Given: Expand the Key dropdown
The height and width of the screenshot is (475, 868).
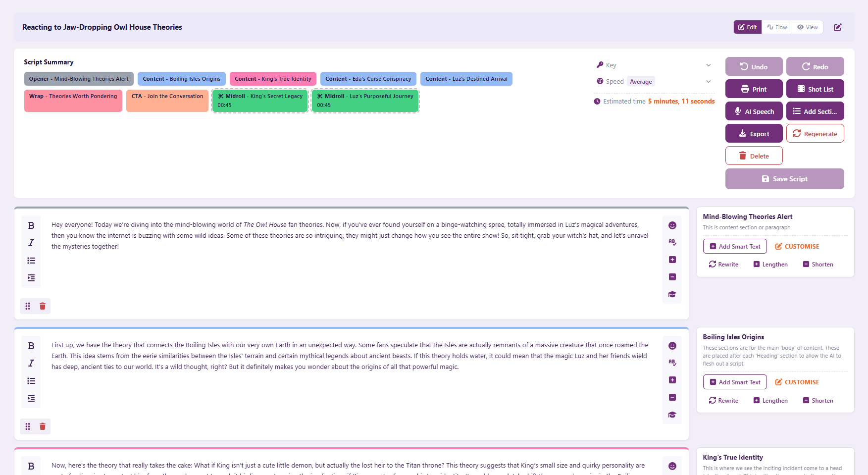Looking at the screenshot, I should click(x=654, y=65).
